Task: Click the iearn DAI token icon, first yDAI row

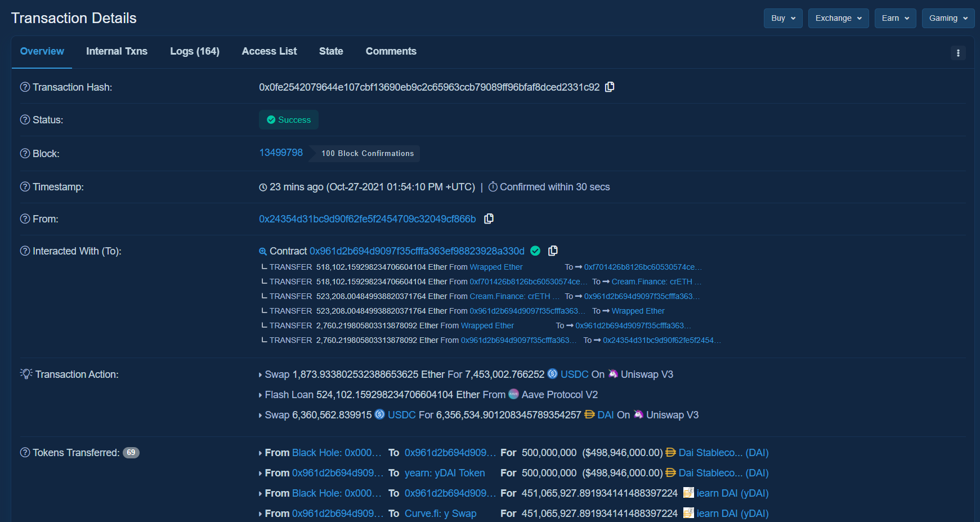Action: point(688,493)
